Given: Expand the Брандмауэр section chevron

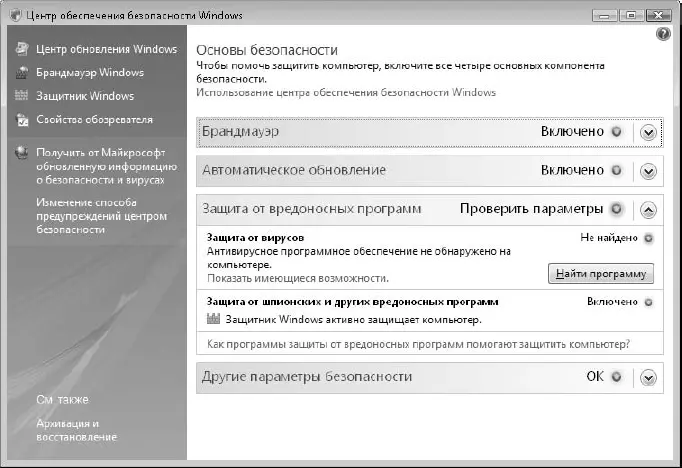Looking at the screenshot, I should click(648, 132).
